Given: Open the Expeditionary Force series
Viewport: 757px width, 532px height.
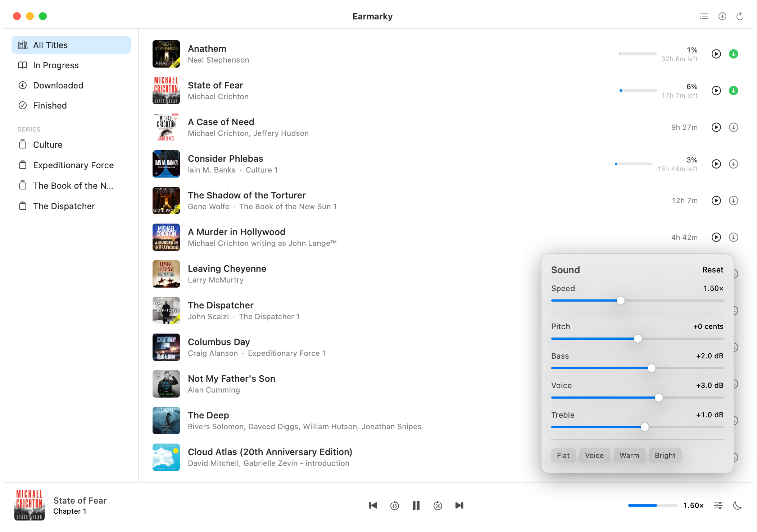Looking at the screenshot, I should tap(71, 165).
